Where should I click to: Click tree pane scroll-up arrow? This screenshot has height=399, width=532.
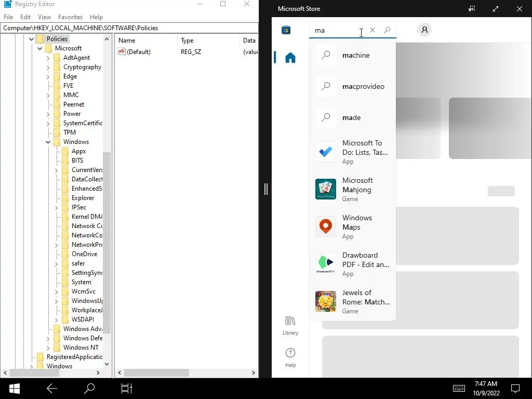(x=107, y=39)
